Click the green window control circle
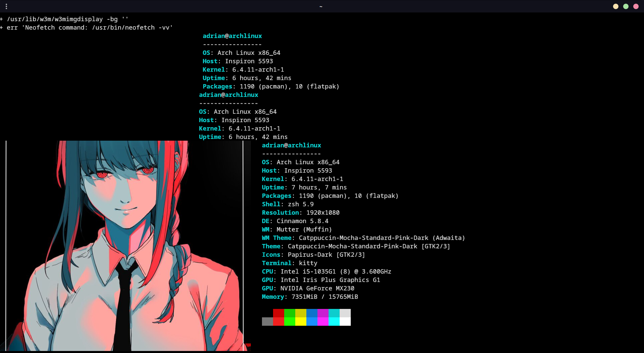644x353 pixels. [x=626, y=6]
